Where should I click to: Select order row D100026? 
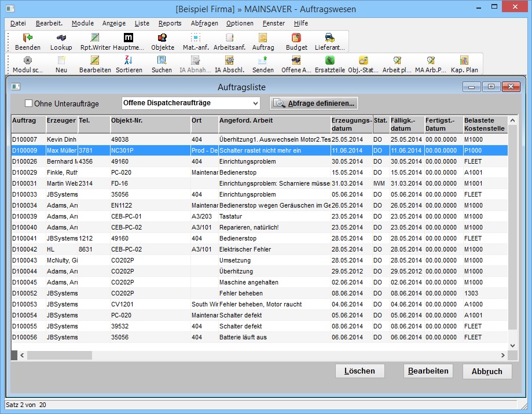pos(259,161)
